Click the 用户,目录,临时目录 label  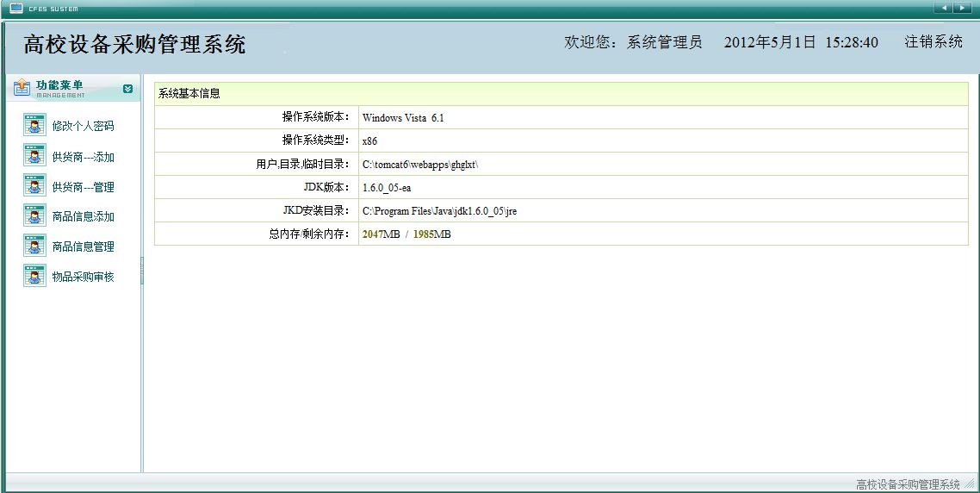click(302, 164)
